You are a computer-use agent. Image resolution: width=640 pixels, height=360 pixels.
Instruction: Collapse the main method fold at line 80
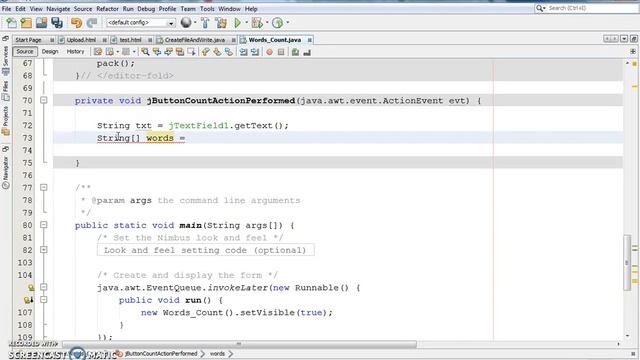coord(44,225)
